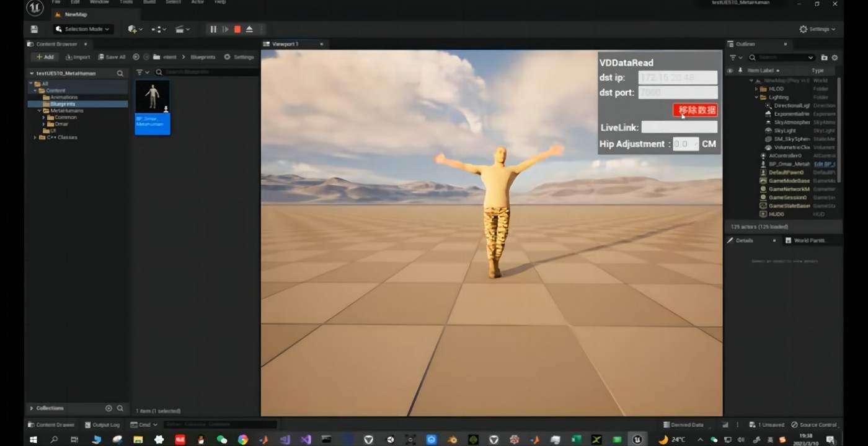Screen dimensions: 868x446
Task: Click the Outliner search box
Action: pos(781,58)
